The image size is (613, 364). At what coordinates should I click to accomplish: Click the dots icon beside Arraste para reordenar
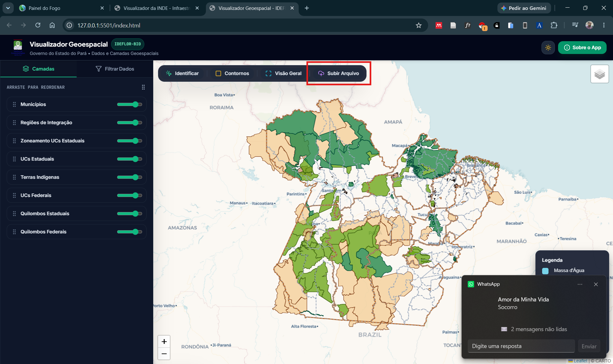click(143, 87)
